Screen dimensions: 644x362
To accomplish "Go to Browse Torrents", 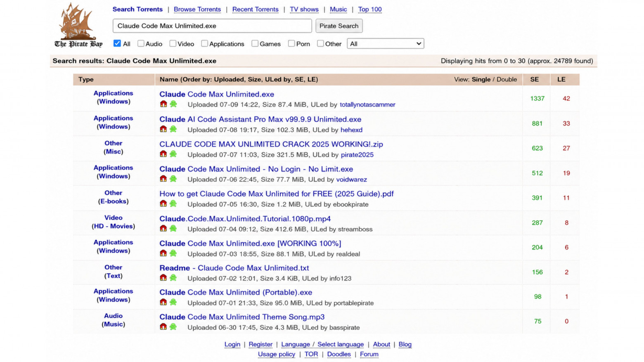I will click(x=197, y=9).
